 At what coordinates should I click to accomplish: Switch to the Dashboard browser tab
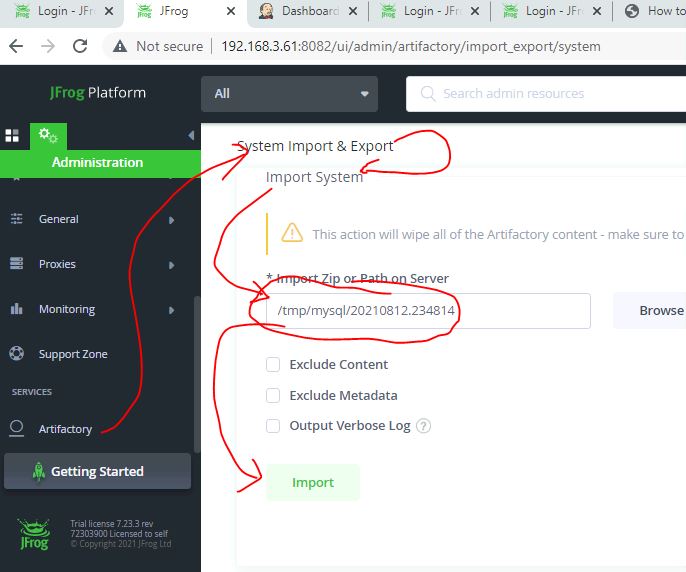[x=304, y=12]
